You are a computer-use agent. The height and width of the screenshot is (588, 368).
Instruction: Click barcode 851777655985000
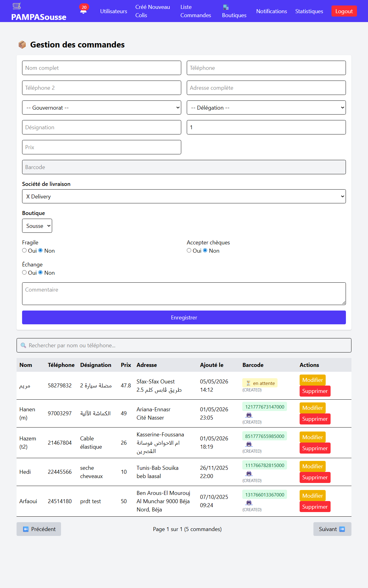click(x=265, y=436)
